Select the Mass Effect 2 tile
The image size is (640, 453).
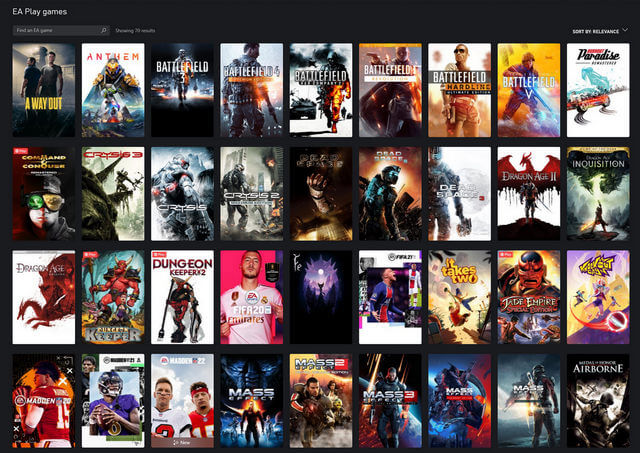(x=321, y=401)
